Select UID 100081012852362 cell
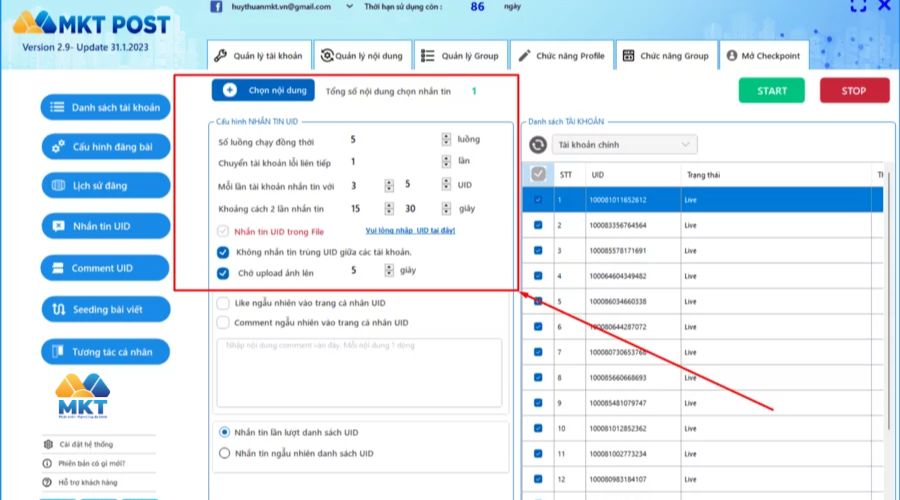Viewport: 900px width, 500px height. (633, 428)
